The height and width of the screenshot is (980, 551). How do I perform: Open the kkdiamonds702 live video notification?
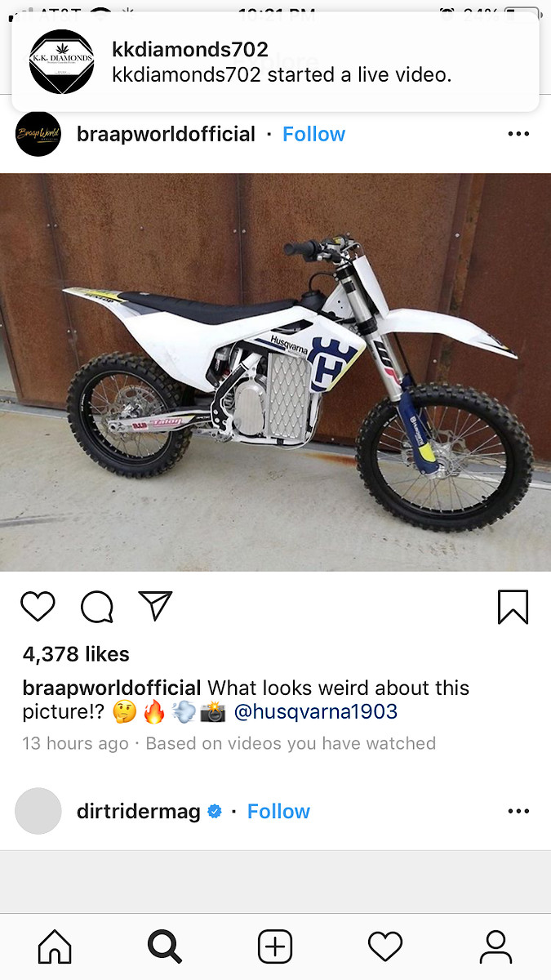(x=275, y=61)
